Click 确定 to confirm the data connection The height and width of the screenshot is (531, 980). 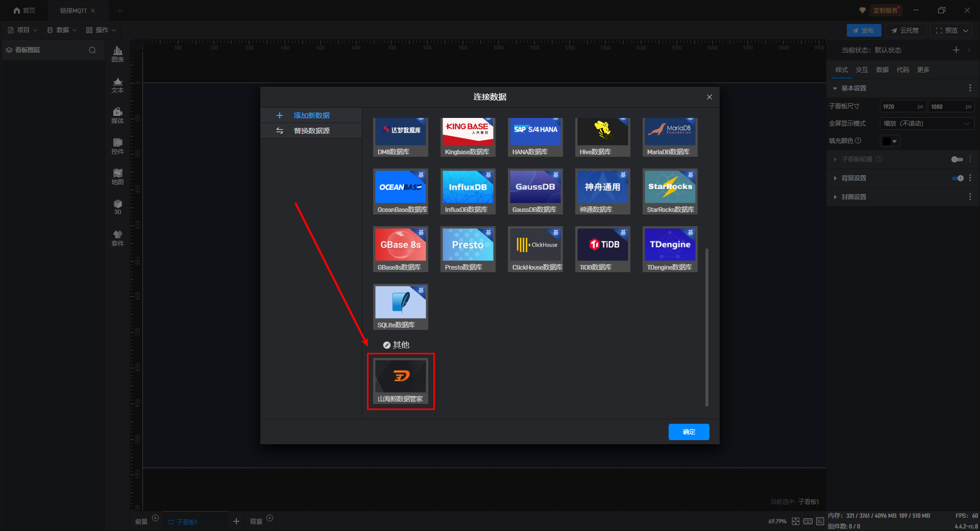tap(689, 432)
